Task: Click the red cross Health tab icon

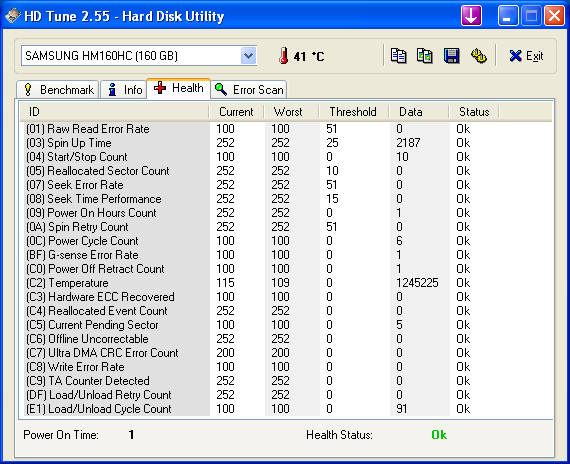Action: (x=160, y=88)
